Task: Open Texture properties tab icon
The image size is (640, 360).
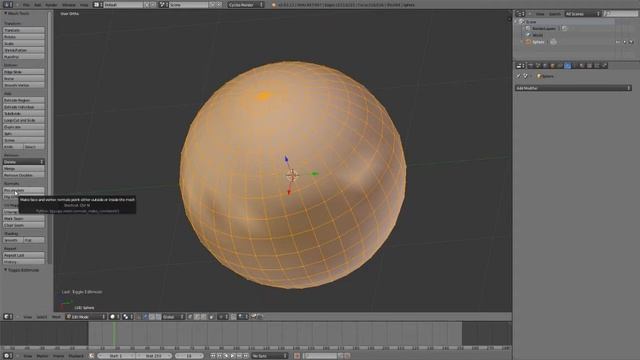Action: click(x=589, y=66)
